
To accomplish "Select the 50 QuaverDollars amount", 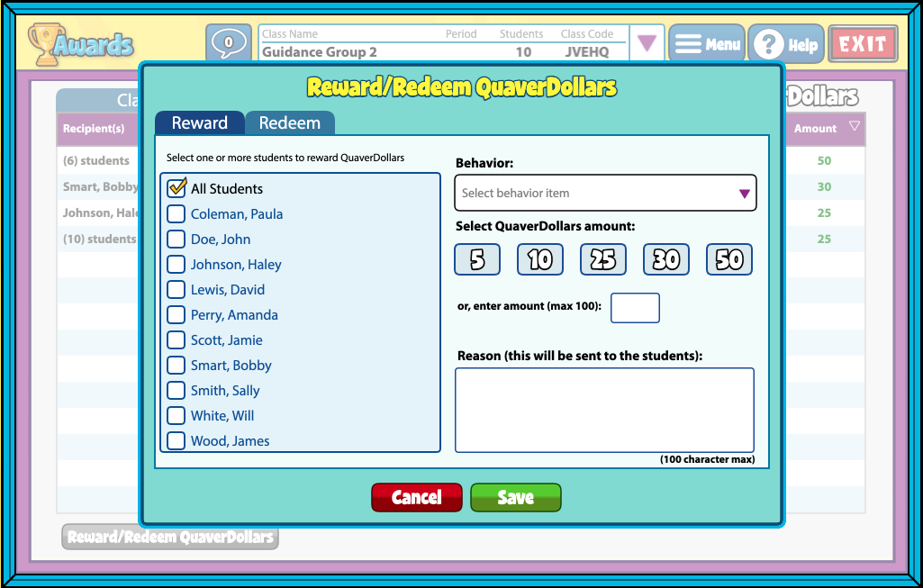I will click(x=729, y=259).
